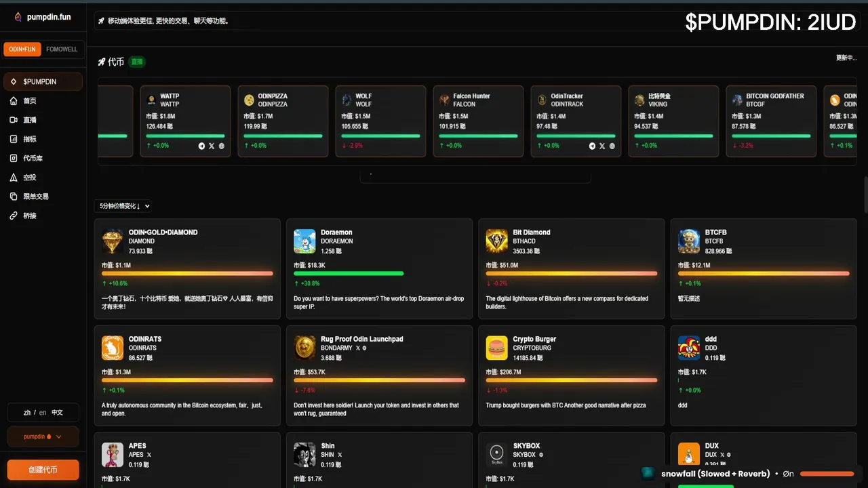Open website globe on OdinTracker card
This screenshot has height=488, width=868.
(x=612, y=146)
